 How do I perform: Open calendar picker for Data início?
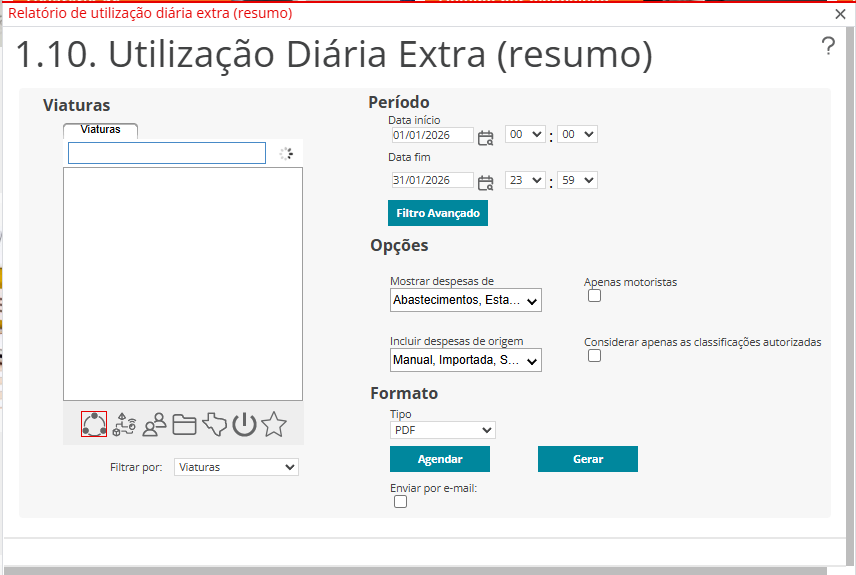click(x=486, y=138)
